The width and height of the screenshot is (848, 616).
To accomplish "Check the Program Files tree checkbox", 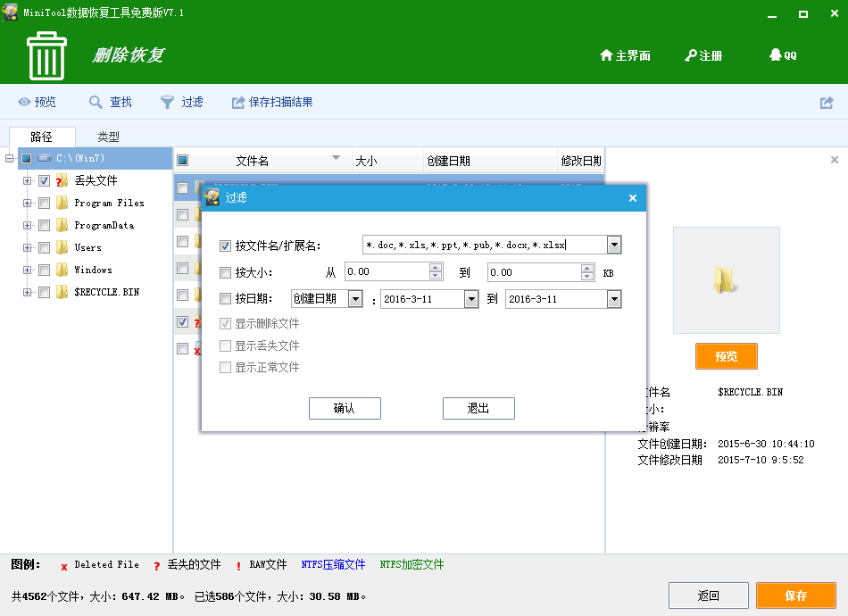I will 45,203.
